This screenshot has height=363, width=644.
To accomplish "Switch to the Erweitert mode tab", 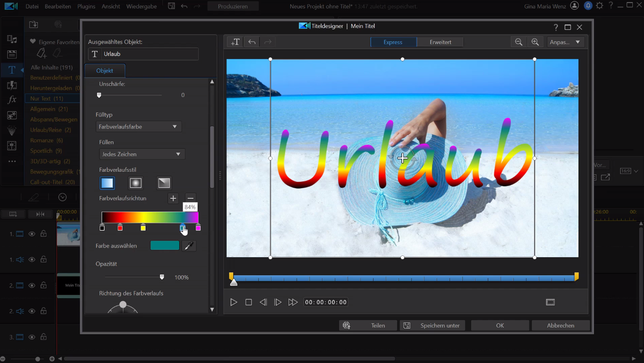I will (440, 42).
